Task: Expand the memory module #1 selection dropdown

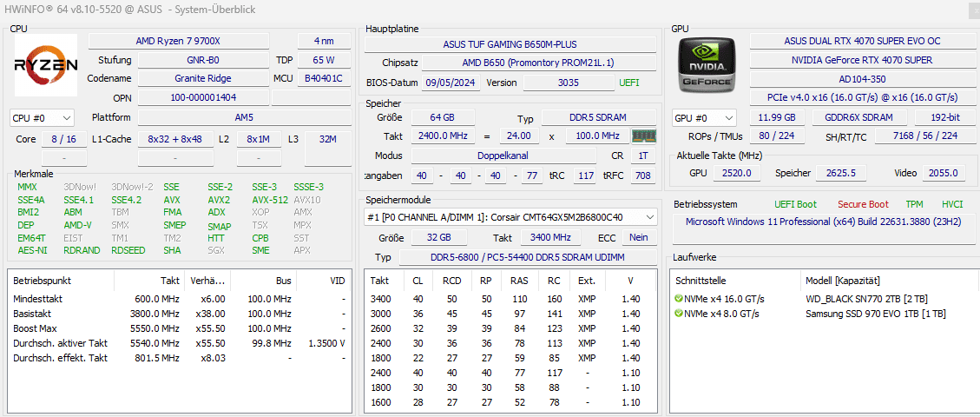Action: click(x=510, y=217)
